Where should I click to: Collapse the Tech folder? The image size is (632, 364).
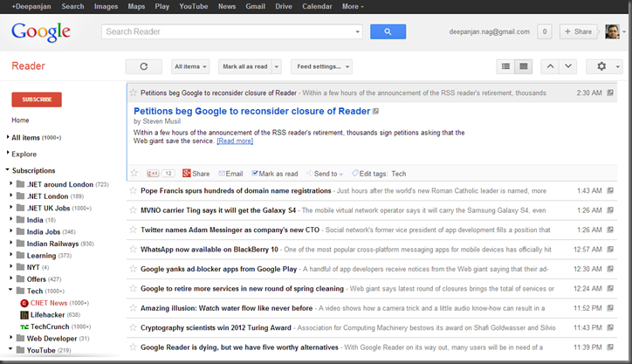coord(10,290)
